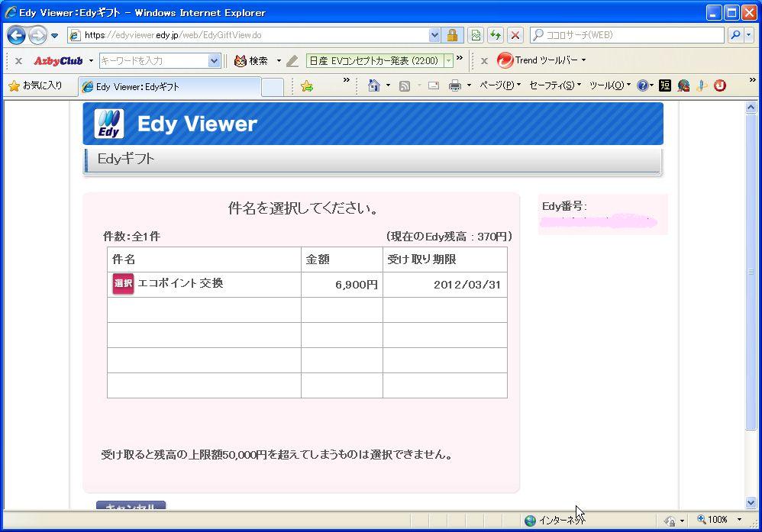Click the Edy logo in the blue header
This screenshot has width=762, height=532.
(x=109, y=124)
